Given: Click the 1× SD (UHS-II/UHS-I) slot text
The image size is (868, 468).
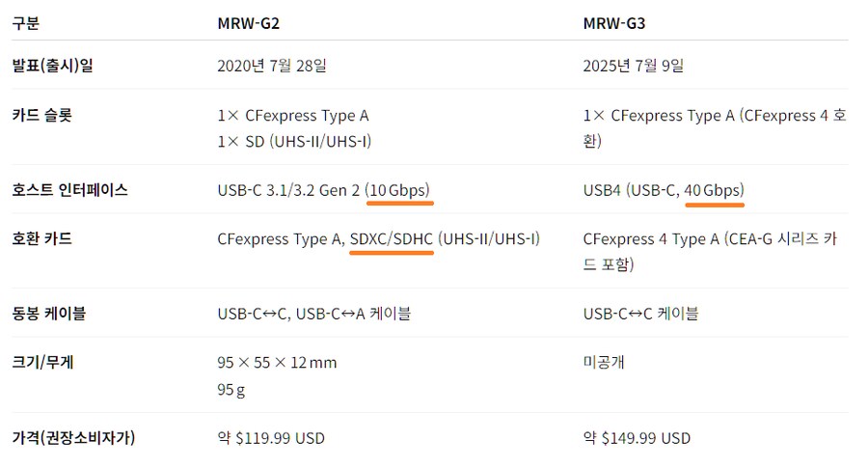Looking at the screenshot, I should click(294, 141).
